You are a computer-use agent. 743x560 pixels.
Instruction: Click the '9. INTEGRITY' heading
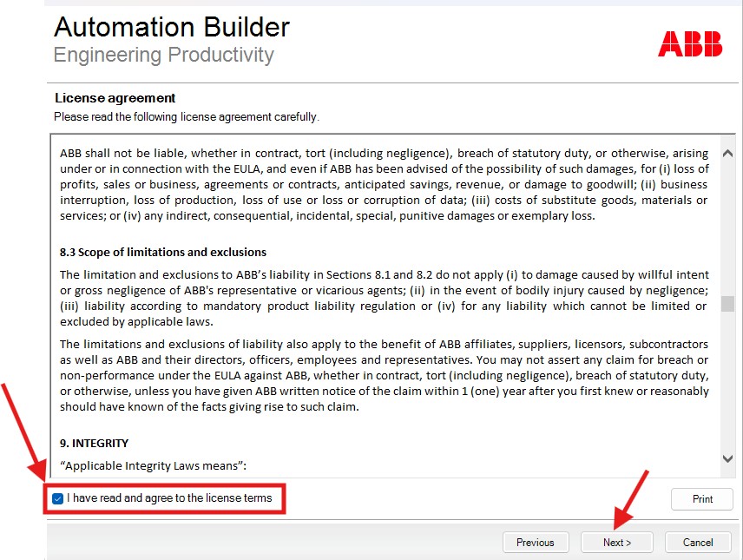tap(94, 444)
